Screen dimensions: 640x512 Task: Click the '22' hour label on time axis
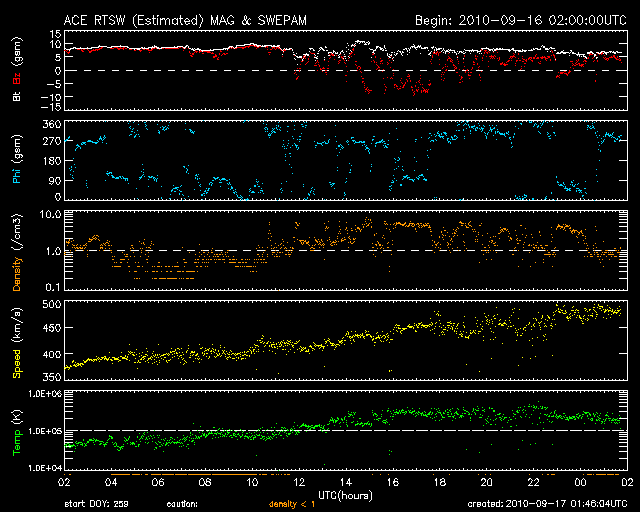click(533, 482)
